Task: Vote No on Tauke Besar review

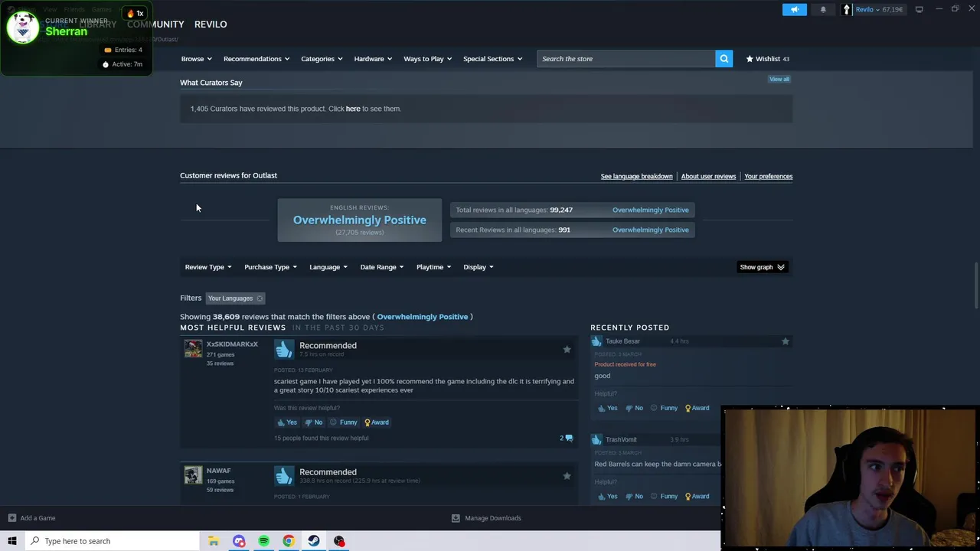Action: pyautogui.click(x=634, y=408)
